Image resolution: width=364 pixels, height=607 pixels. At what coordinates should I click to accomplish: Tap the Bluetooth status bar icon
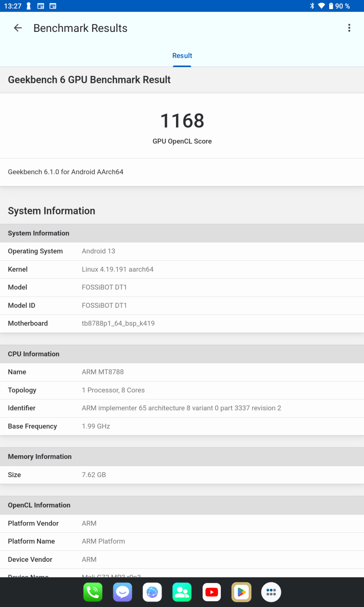312,6
